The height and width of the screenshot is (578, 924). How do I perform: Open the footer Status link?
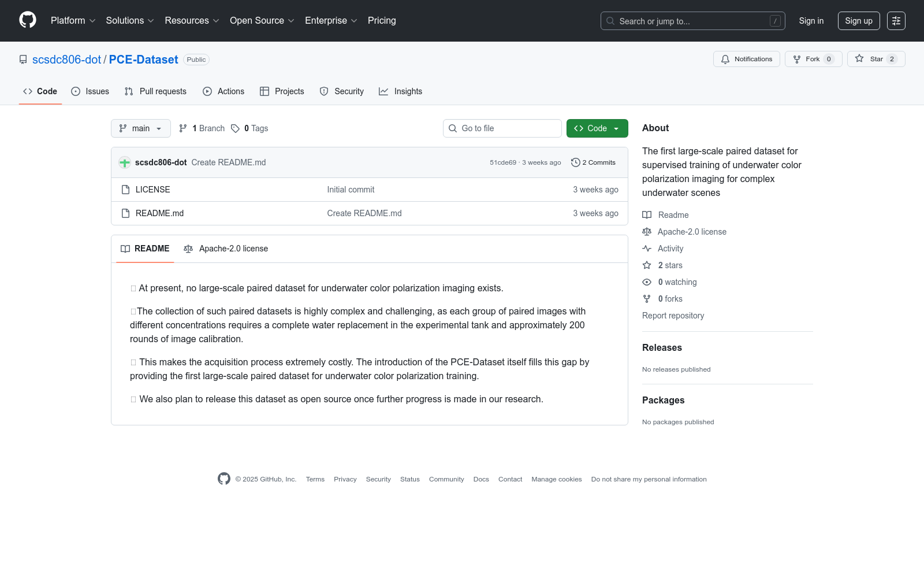[410, 479]
